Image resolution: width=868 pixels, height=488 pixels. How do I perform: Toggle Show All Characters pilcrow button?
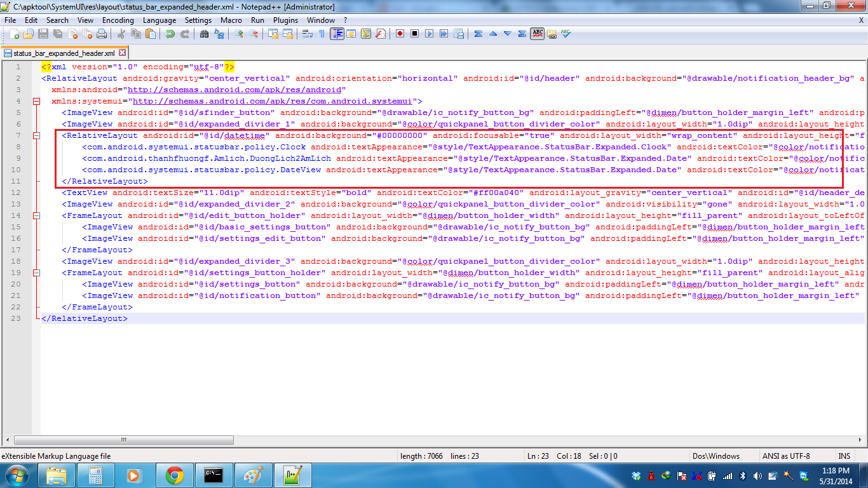pos(322,34)
